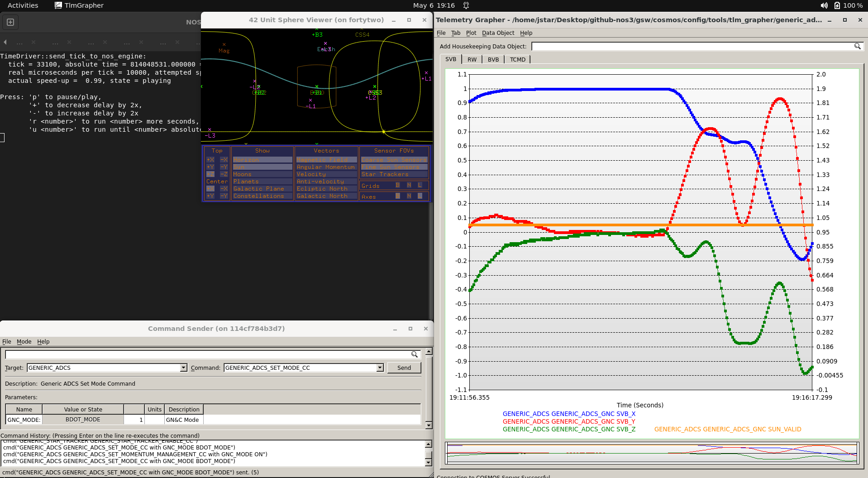Click the battery status icon

tap(837, 5)
